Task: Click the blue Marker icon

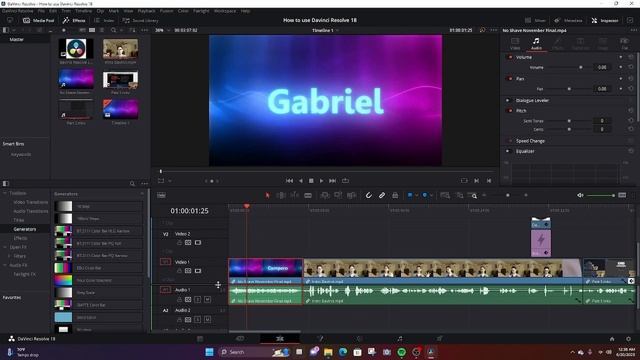Action: coord(424,196)
